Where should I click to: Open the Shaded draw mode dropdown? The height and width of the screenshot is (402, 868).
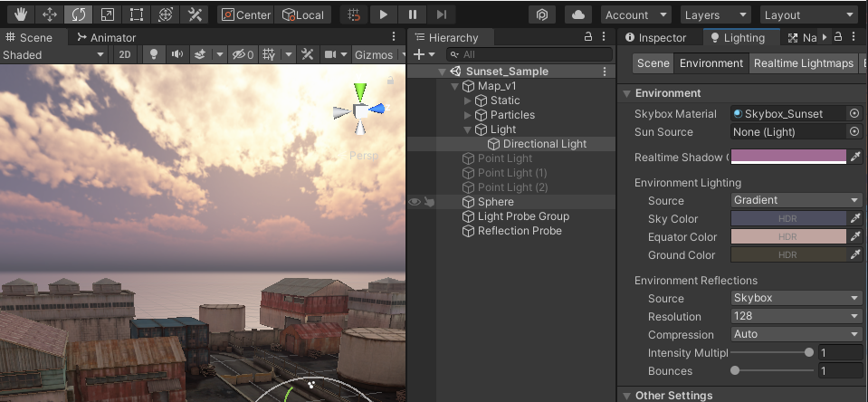click(x=53, y=55)
